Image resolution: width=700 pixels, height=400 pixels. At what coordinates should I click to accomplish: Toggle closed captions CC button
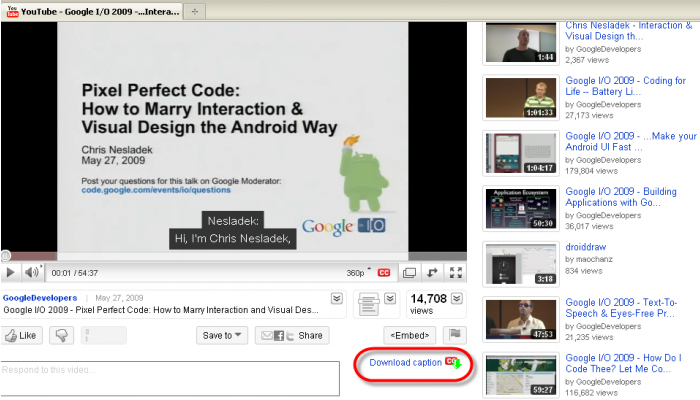point(384,273)
